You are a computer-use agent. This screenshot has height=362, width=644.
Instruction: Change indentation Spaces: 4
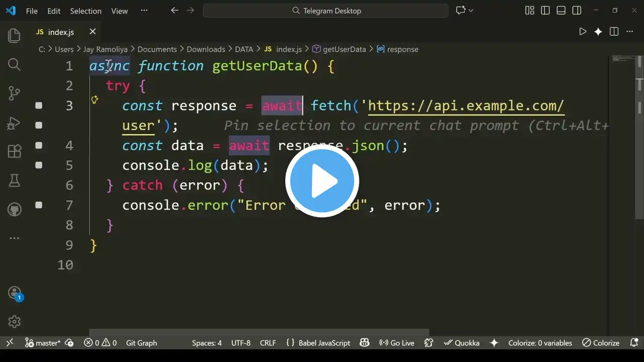206,343
